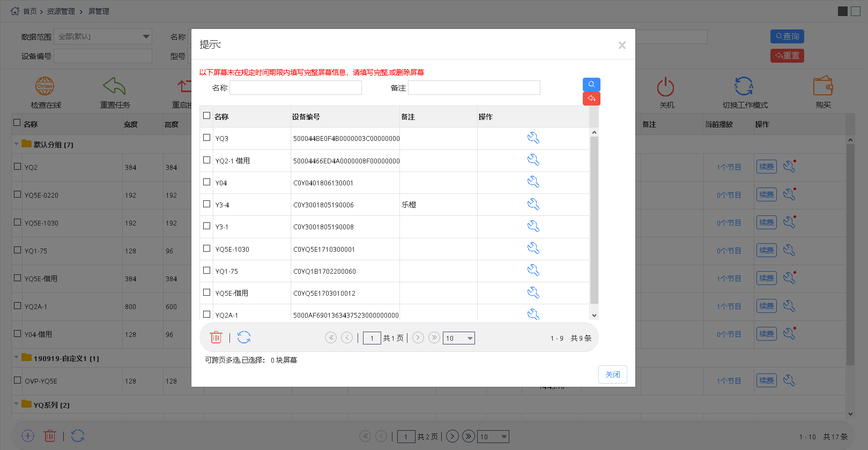The image size is (868, 450).
Task: Check the dialog row YQ5E-借用 checkbox
Action: 206,292
